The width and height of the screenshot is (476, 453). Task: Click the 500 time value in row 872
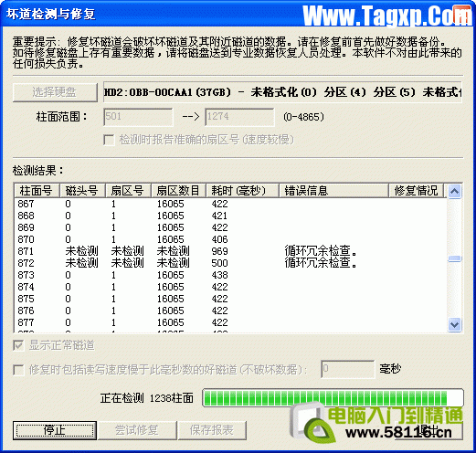point(219,263)
